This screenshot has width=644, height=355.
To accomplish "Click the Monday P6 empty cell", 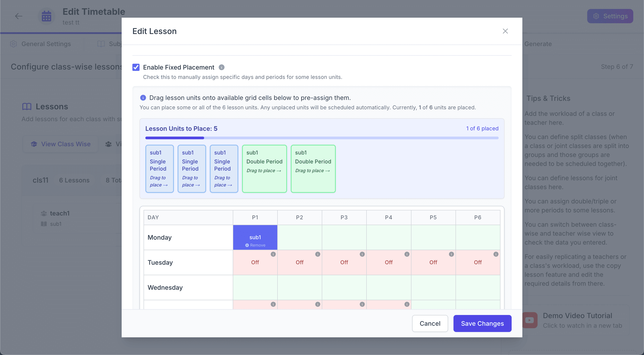I will 478,237.
